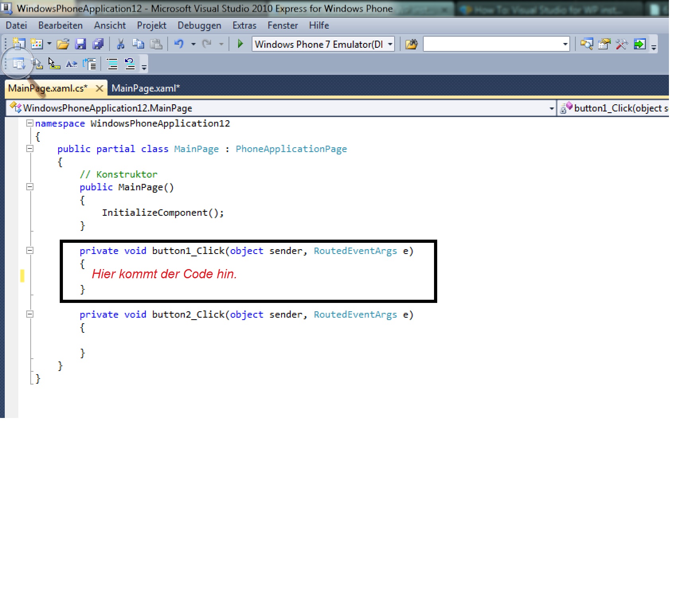Collapse the button1_Click method outline

pos(29,251)
